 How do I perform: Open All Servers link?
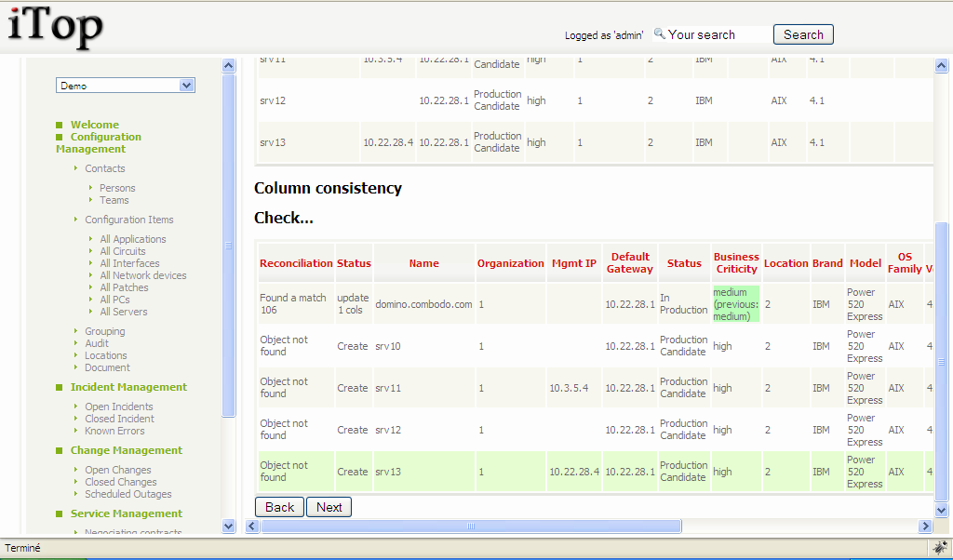(124, 312)
